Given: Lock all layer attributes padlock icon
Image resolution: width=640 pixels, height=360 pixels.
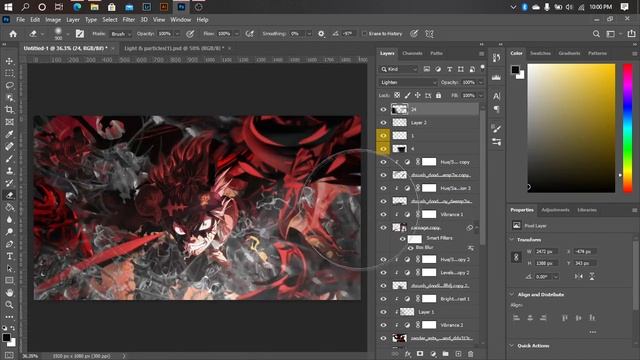Looking at the screenshot, I should (438, 96).
